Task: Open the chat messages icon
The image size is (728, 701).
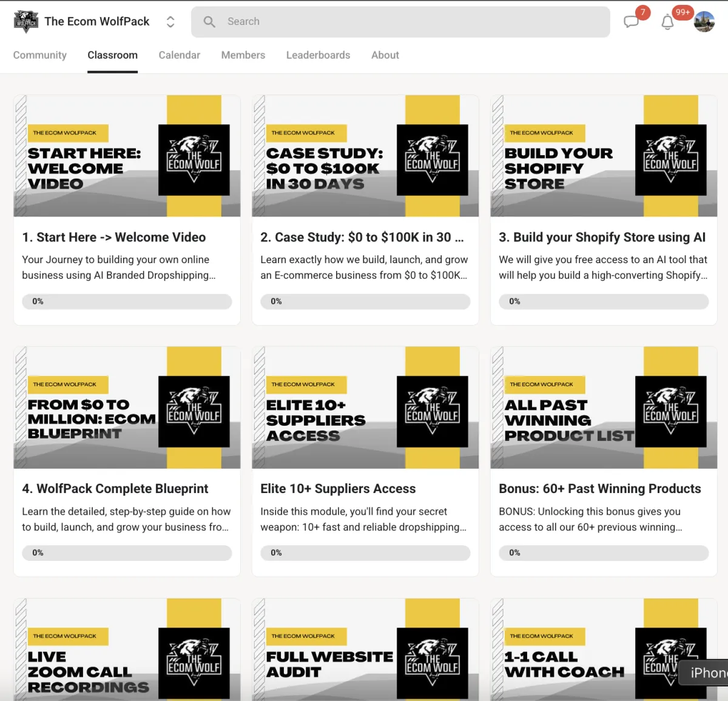Action: tap(632, 22)
